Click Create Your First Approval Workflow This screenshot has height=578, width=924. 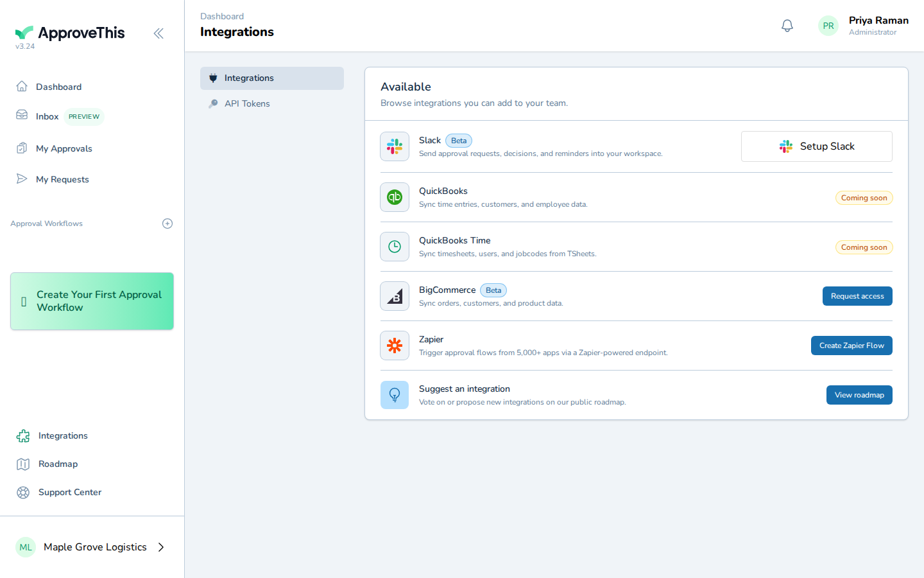click(92, 301)
